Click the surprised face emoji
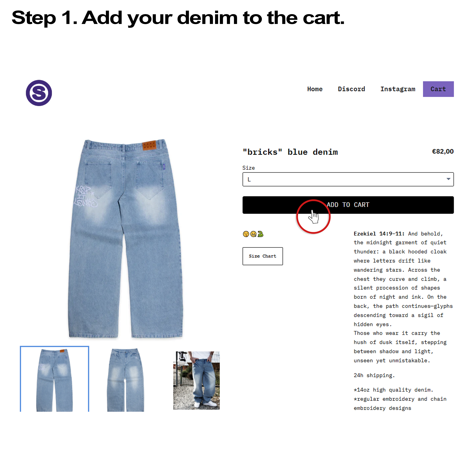476x476 pixels. point(246,234)
